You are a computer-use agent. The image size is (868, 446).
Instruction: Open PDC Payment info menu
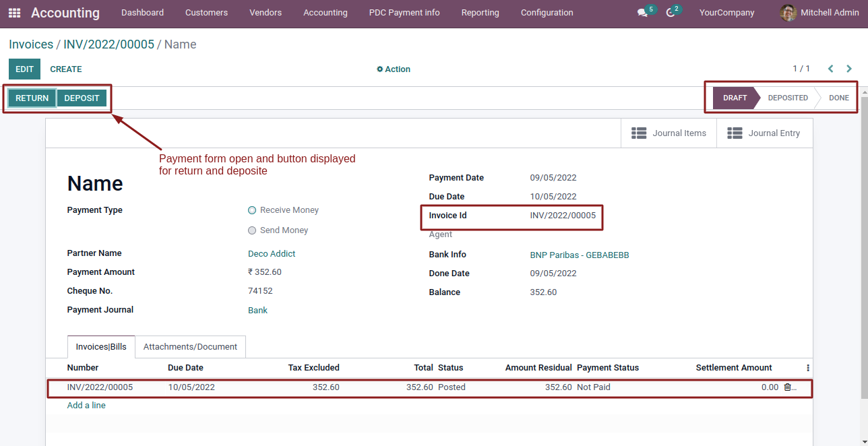(404, 13)
